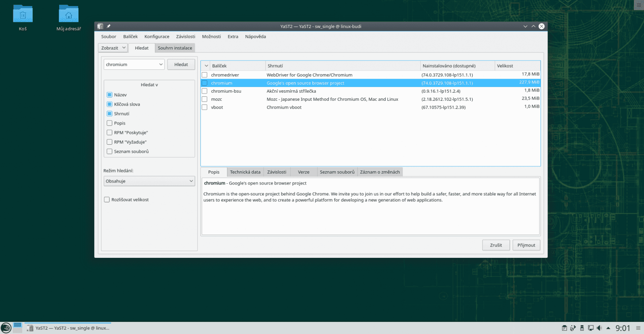
Task: Mark mozc package checkbox
Action: point(204,99)
